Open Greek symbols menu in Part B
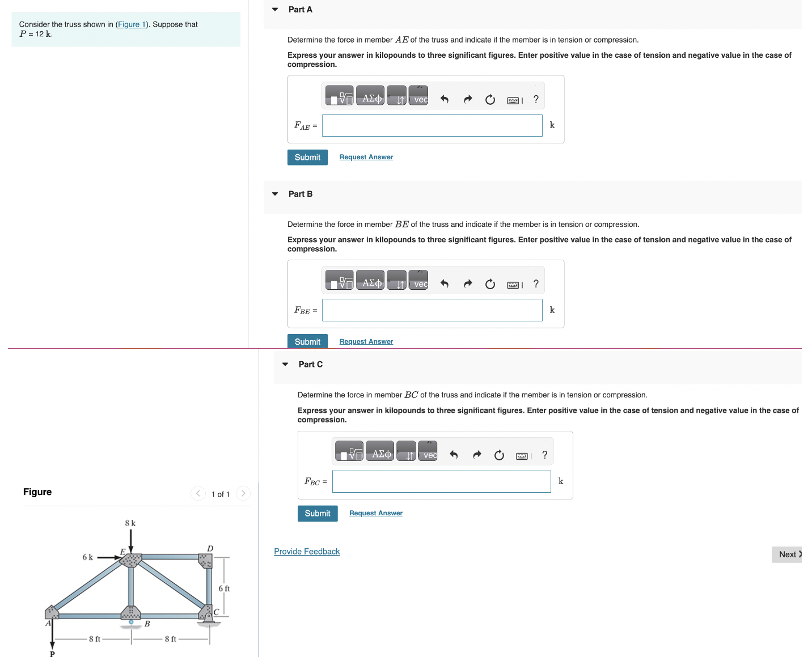The height and width of the screenshot is (669, 812). coord(370,280)
